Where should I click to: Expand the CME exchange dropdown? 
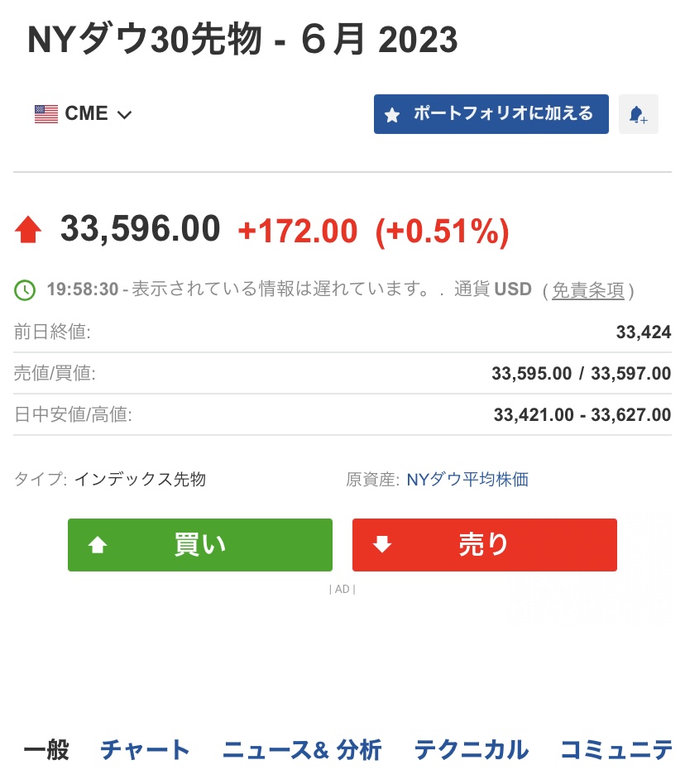click(x=125, y=115)
